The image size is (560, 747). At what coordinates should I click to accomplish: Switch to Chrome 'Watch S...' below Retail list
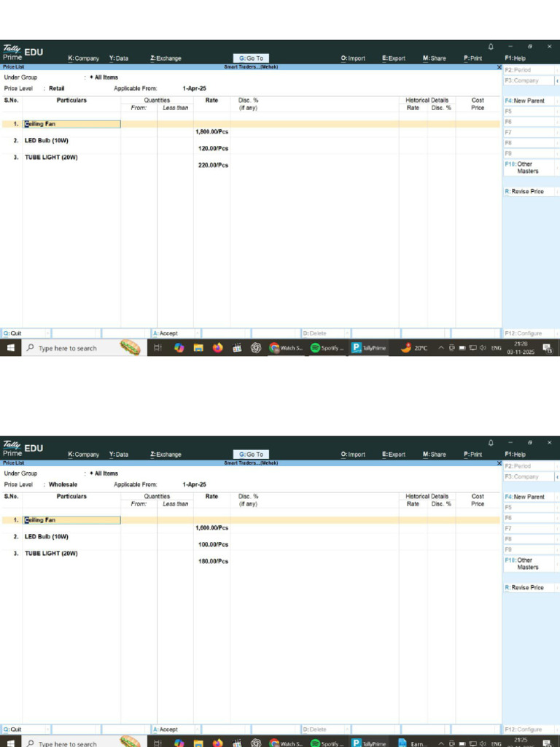tap(286, 348)
